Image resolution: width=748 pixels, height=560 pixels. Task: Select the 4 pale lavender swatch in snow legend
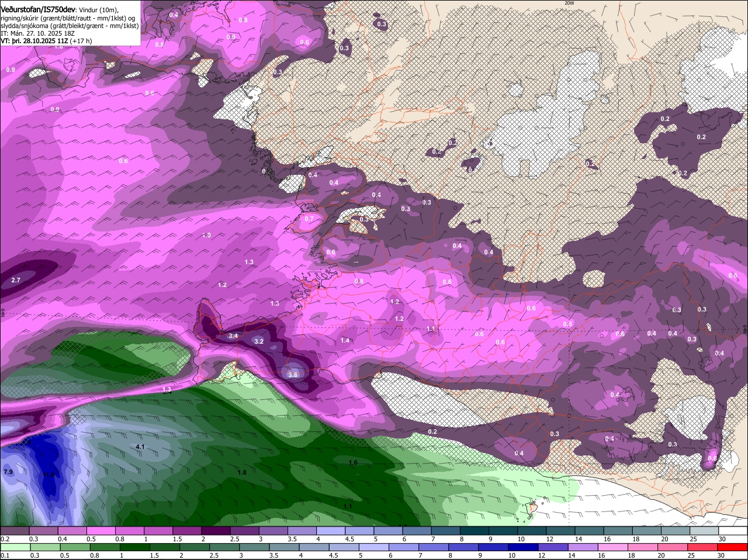pos(331,530)
